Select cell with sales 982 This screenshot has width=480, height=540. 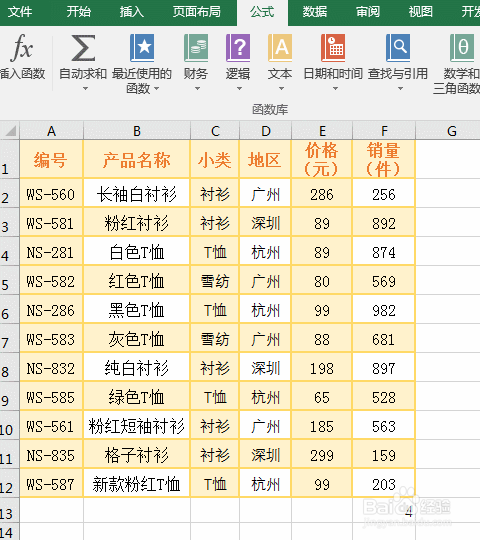pos(384,309)
